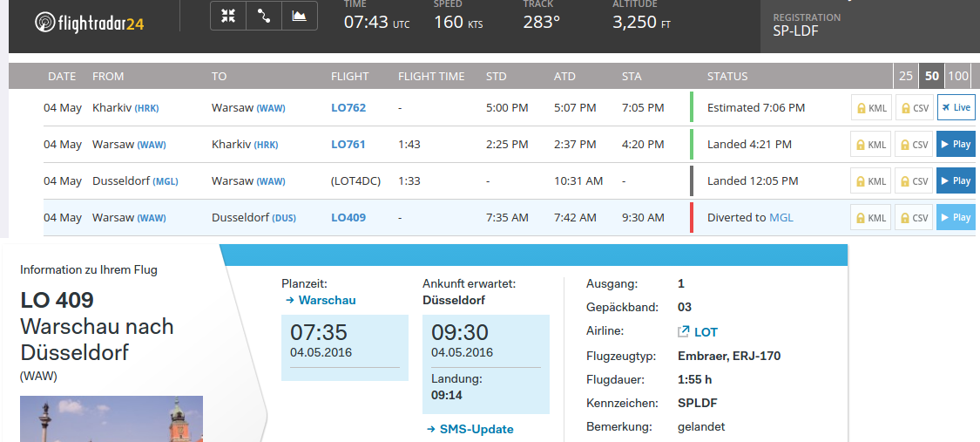This screenshot has width=980, height=442.
Task: Open the altitude graph chart icon
Action: click(300, 17)
